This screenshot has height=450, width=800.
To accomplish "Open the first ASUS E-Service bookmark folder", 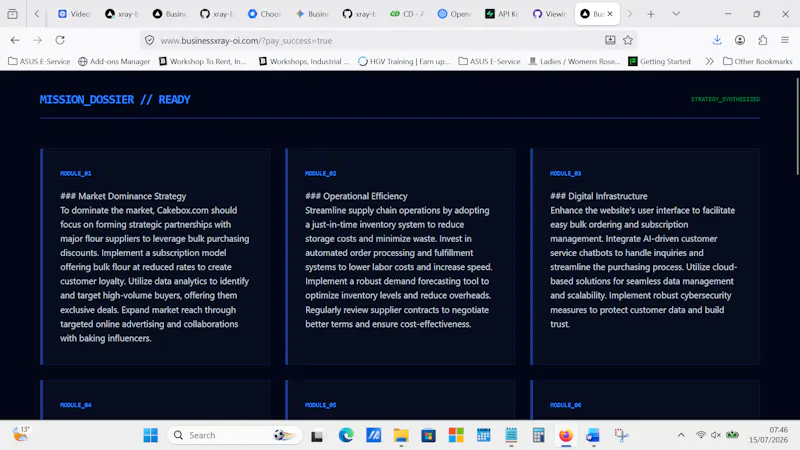I will click(39, 61).
